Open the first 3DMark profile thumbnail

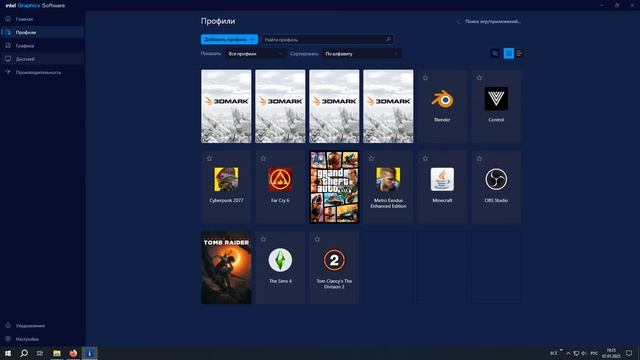(x=226, y=106)
